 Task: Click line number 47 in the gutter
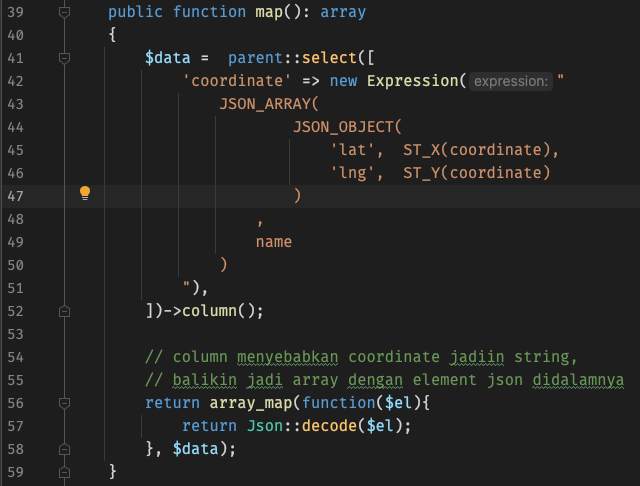pyautogui.click(x=15, y=196)
